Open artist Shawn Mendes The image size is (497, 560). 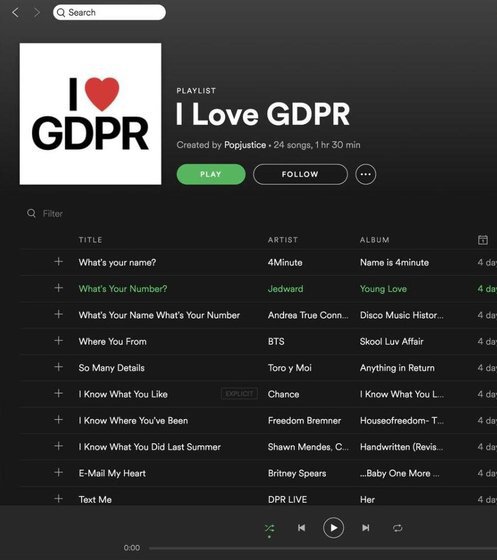(x=308, y=447)
